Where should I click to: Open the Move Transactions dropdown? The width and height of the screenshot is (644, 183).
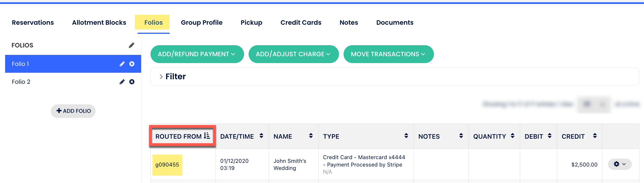pos(388,54)
